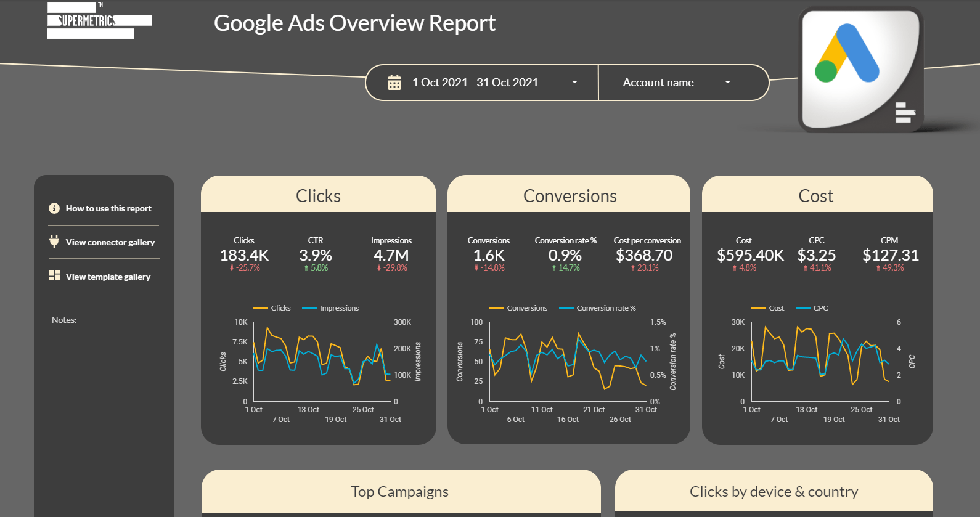Click the $3.25 CPC value
Screen dimensions: 980x517
click(817, 255)
